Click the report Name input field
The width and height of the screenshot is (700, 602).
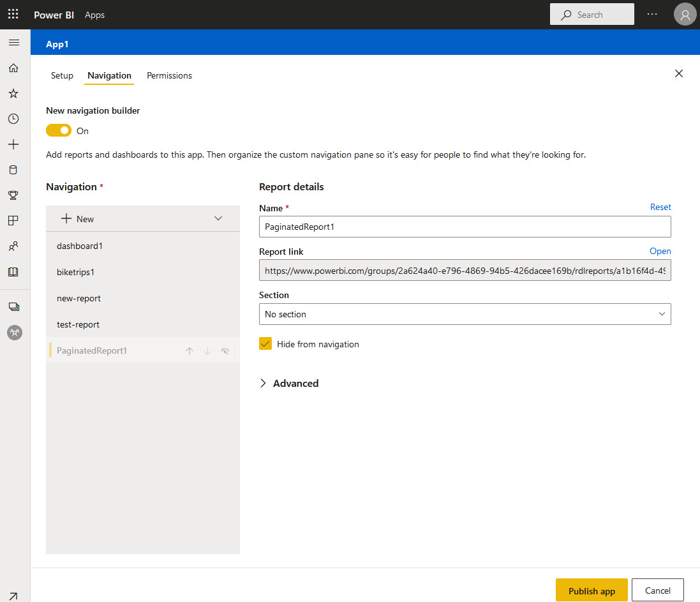[465, 227]
